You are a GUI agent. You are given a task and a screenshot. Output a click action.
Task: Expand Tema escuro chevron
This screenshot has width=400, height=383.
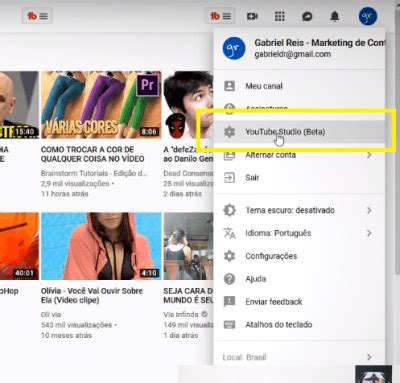click(x=369, y=210)
